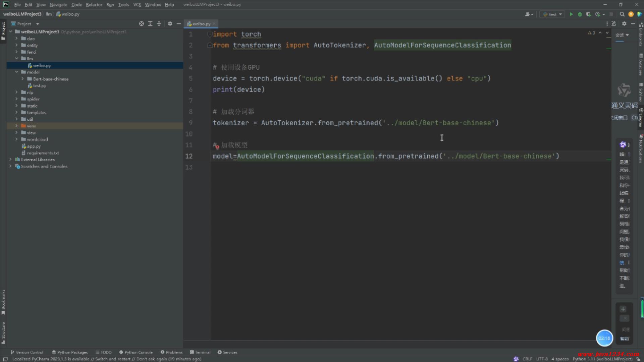Open test.py in project tree
The image size is (644, 362).
tap(39, 86)
